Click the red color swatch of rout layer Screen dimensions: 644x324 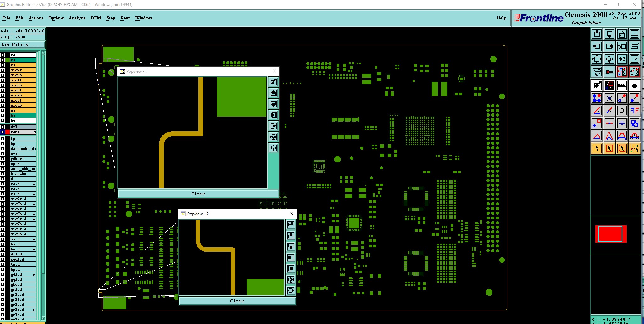8,132
